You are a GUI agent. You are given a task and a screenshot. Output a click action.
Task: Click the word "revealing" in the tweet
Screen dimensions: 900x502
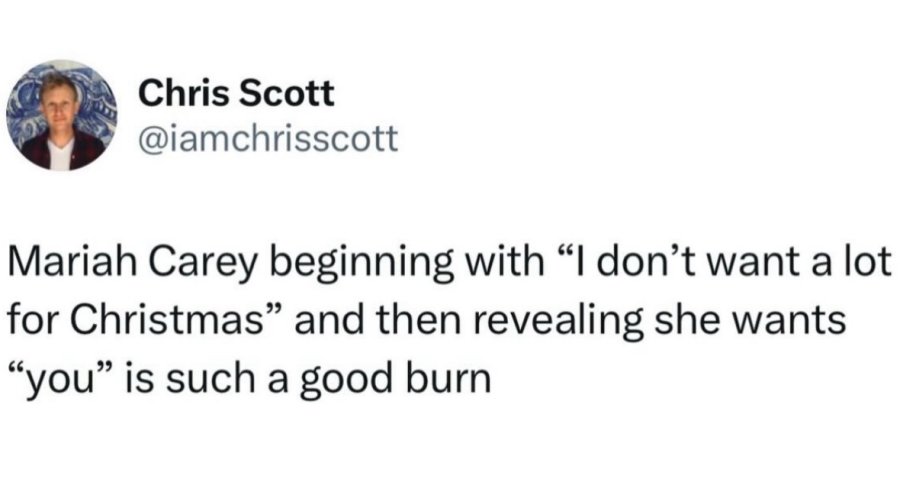click(558, 322)
